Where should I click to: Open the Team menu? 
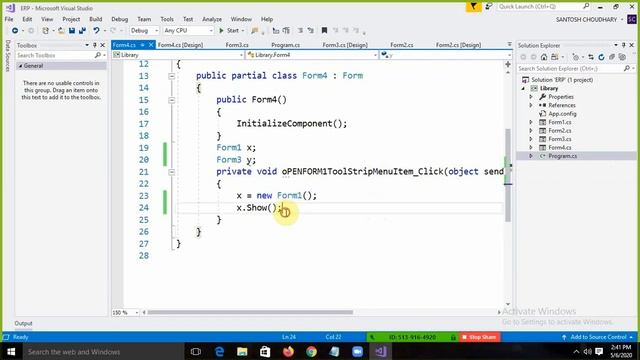(144, 19)
